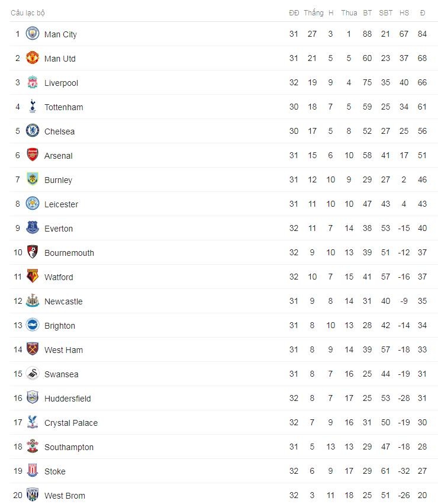The image size is (438, 504).
Task: Click the Arsenal club crest icon
Action: 33,156
